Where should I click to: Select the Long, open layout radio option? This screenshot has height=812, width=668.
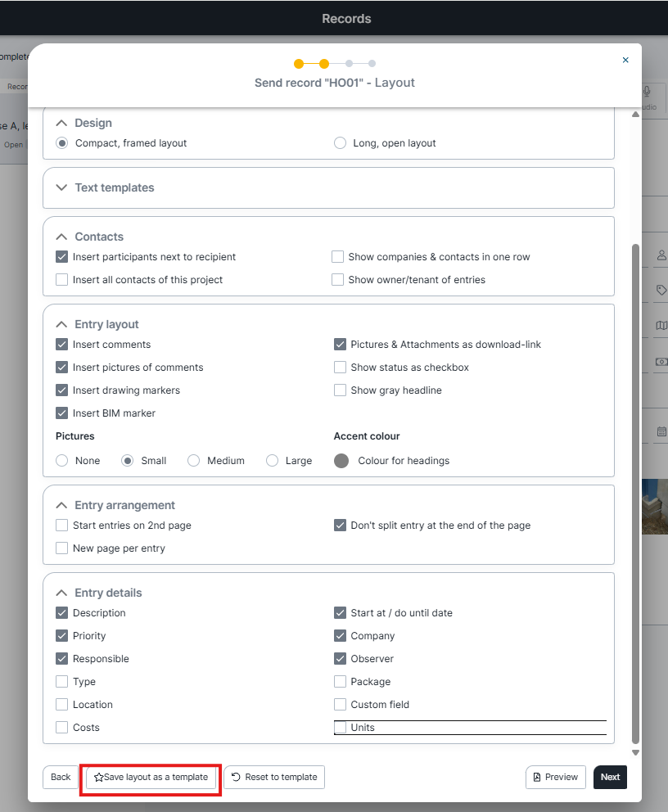(x=340, y=143)
